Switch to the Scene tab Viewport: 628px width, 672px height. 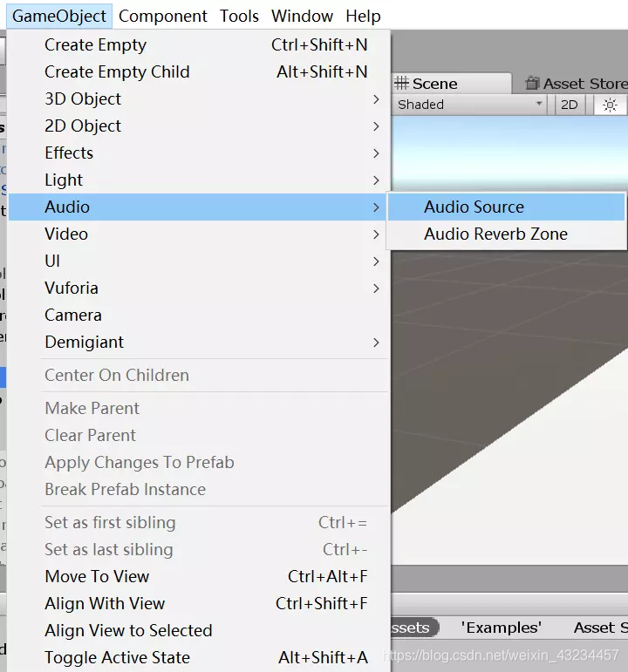pos(450,84)
